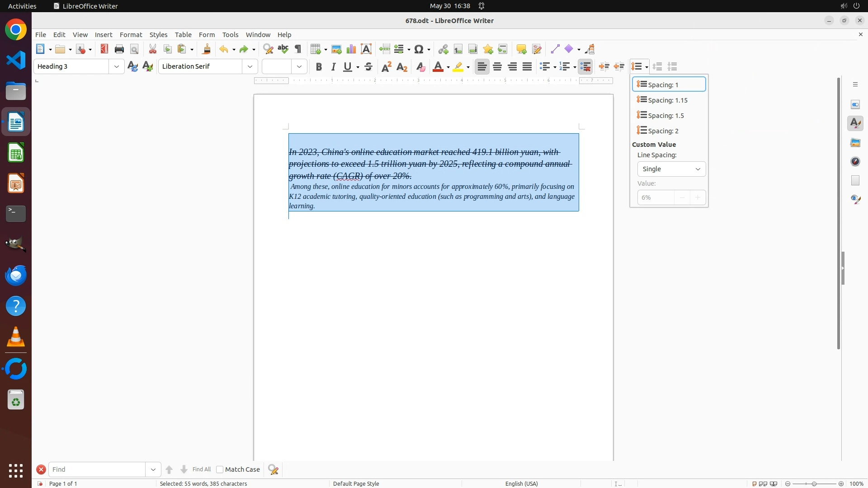Click the Insert Image icon
The width and height of the screenshot is (868, 488).
[336, 49]
